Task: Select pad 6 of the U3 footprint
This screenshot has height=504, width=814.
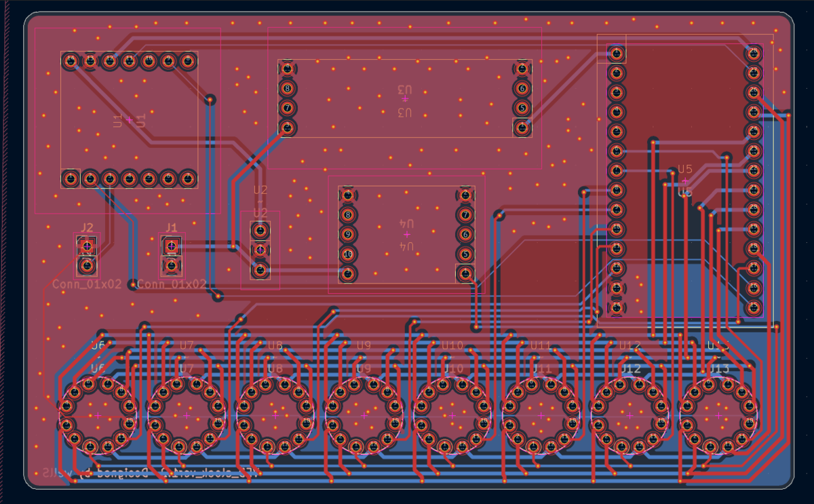Action: tap(522, 88)
